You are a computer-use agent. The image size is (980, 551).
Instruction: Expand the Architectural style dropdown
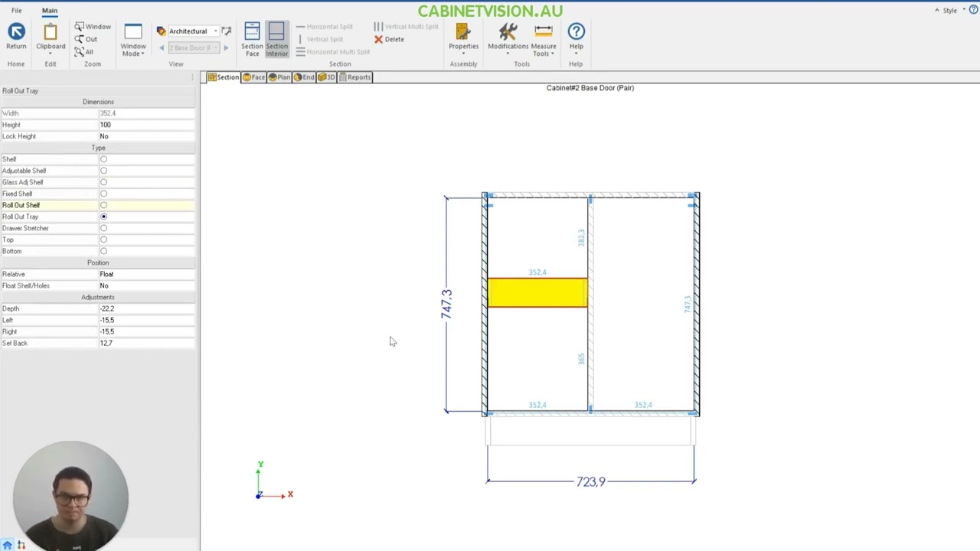click(216, 31)
